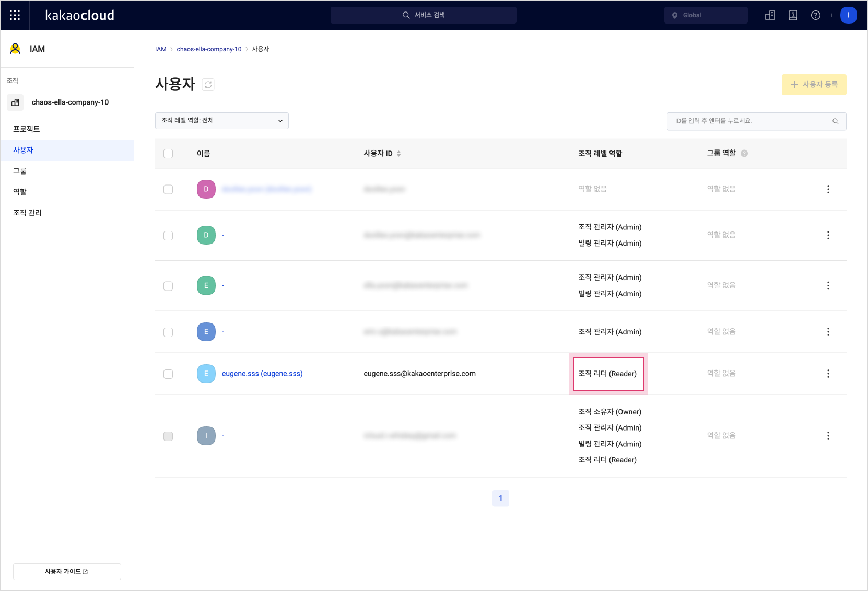
Task: Click 조직 소유자 (Owner) role text
Action: 610,412
